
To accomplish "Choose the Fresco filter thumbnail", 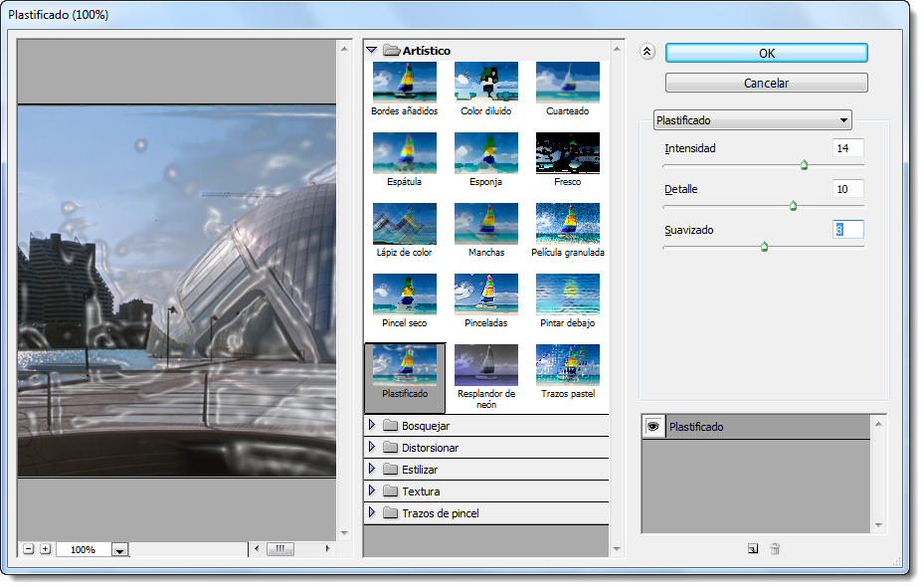I will point(568,153).
